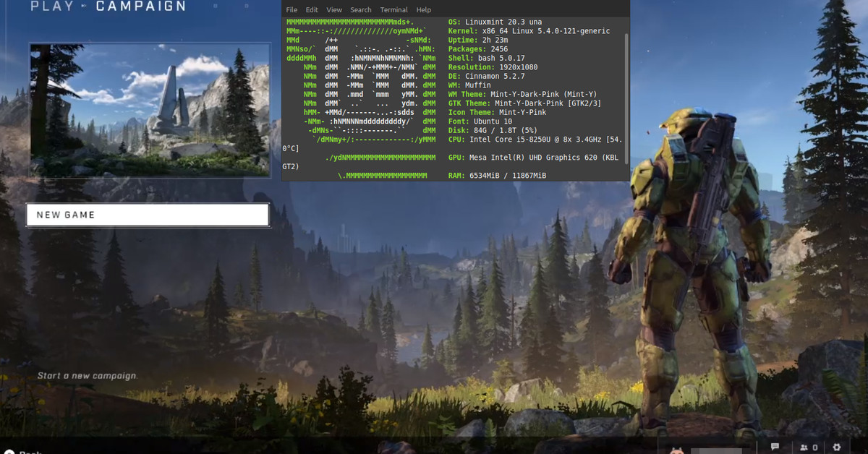This screenshot has height=454, width=868.
Task: Click the 'GPU: Mesa Intel(R) UHD Graphics 620' line
Action: pyautogui.click(x=533, y=158)
